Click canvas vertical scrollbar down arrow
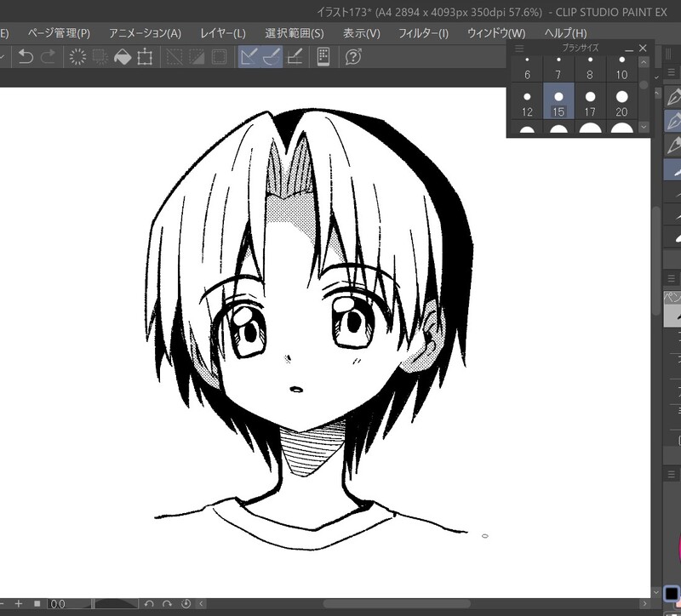 pos(656,592)
